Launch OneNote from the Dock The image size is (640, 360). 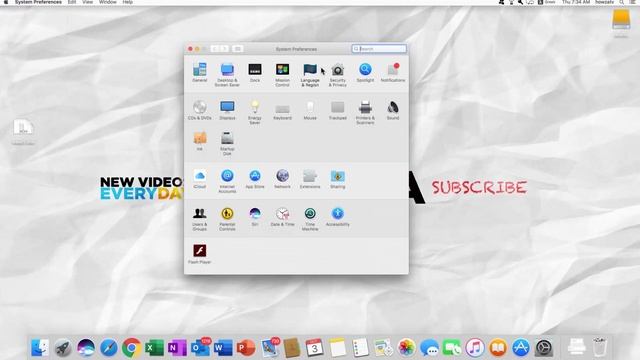point(177,348)
